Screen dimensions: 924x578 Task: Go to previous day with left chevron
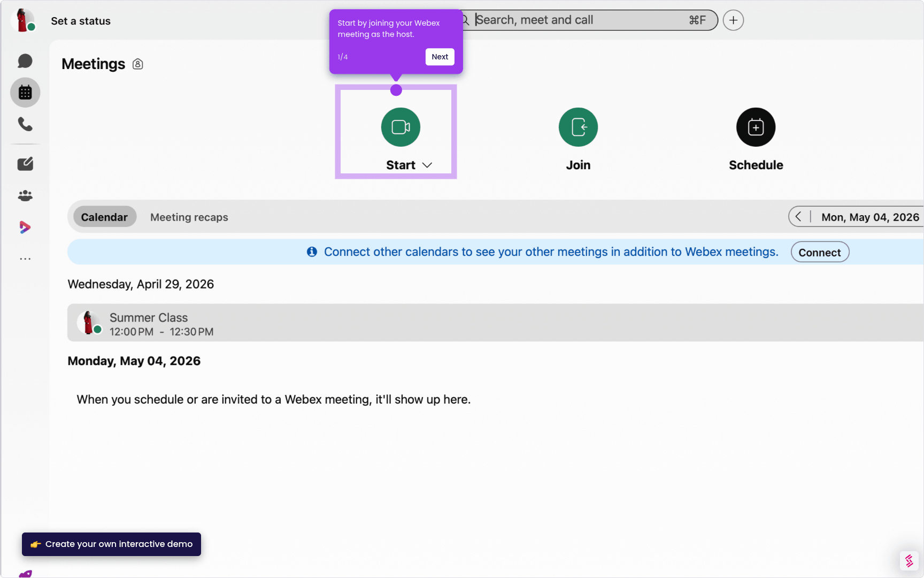pyautogui.click(x=798, y=217)
